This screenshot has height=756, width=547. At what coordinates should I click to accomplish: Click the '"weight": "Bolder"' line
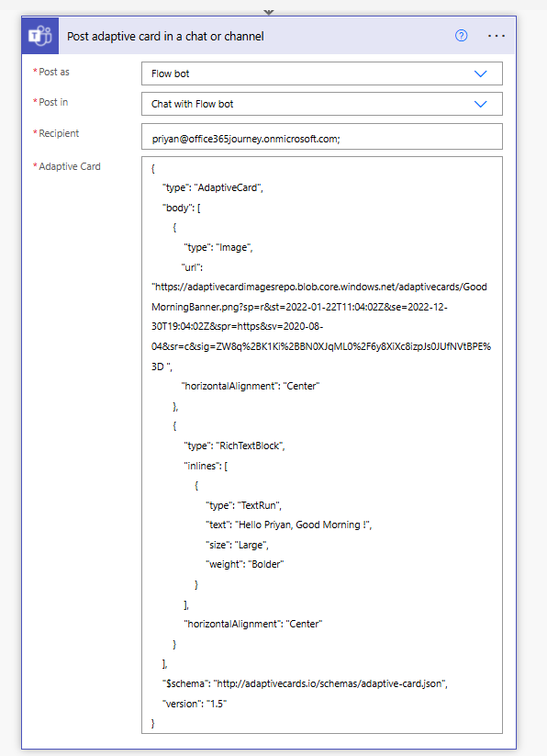[x=245, y=564]
